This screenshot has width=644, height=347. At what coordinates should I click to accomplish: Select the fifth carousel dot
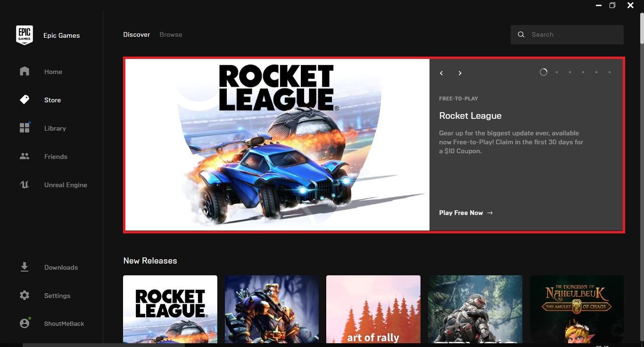point(596,72)
